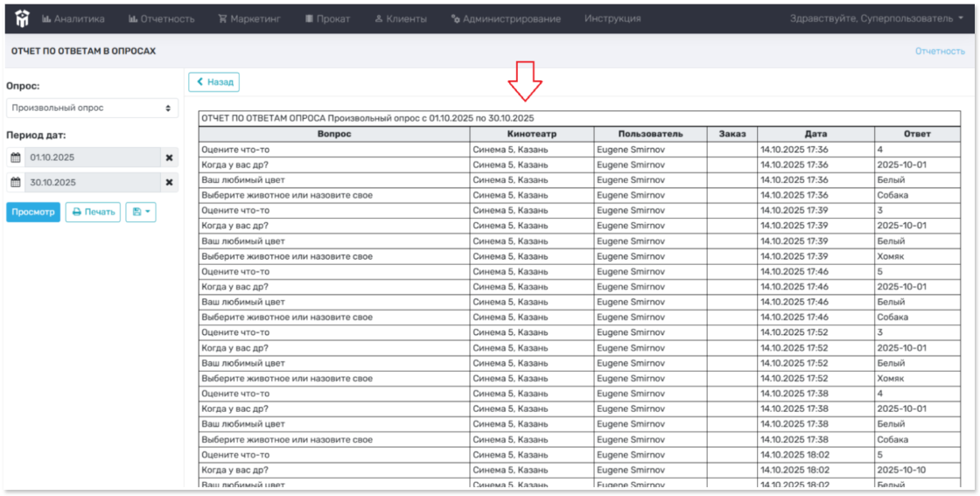980x496 pixels.
Task: Open the Аналитика menu
Action: tap(73, 18)
